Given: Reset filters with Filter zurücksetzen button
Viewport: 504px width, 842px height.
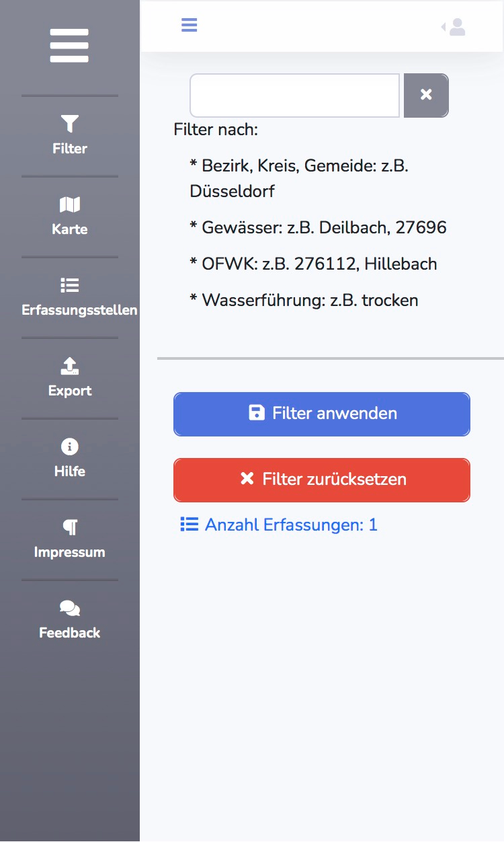Looking at the screenshot, I should click(x=322, y=480).
